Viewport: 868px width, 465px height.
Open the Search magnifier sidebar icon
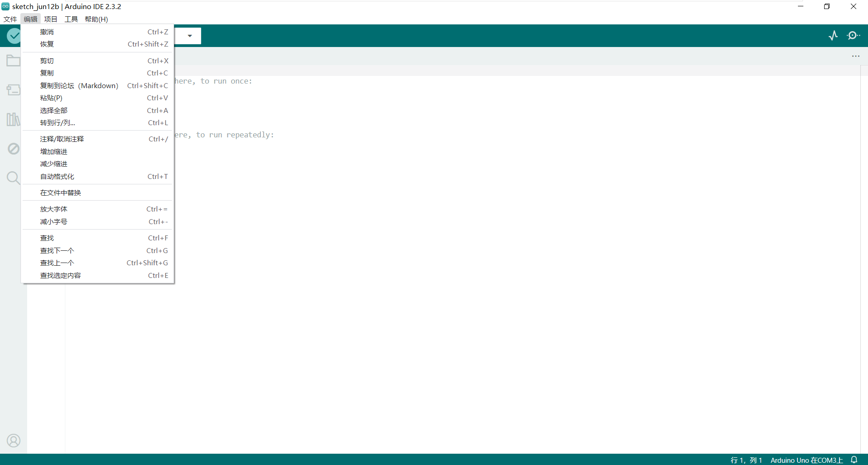(13, 178)
